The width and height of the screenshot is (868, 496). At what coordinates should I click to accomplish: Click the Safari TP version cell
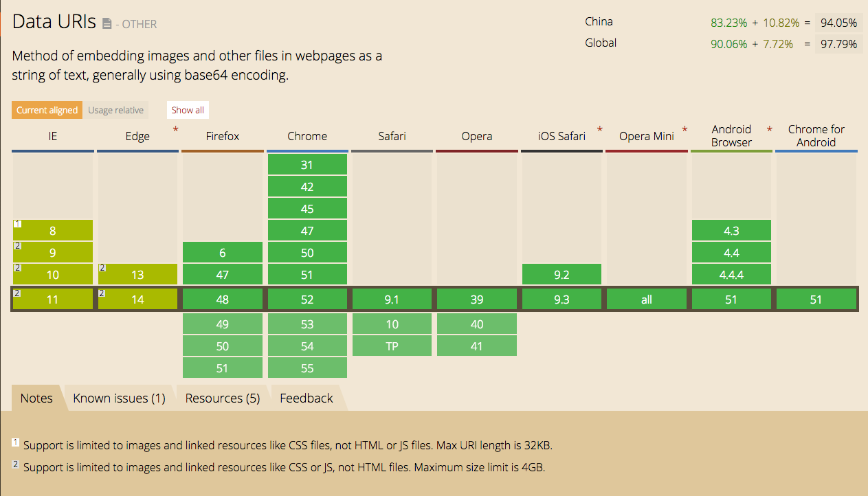tap(392, 346)
